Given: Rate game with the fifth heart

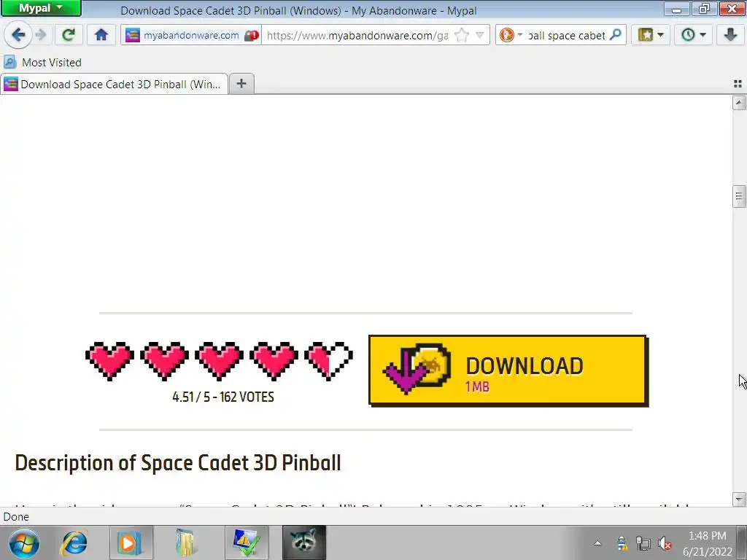Looking at the screenshot, I should coord(329,361).
